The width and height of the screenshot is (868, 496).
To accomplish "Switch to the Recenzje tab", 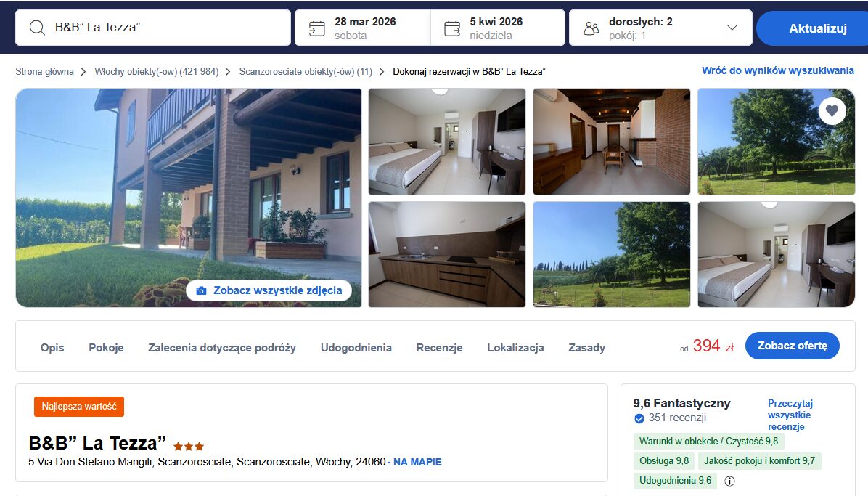I will pyautogui.click(x=440, y=347).
